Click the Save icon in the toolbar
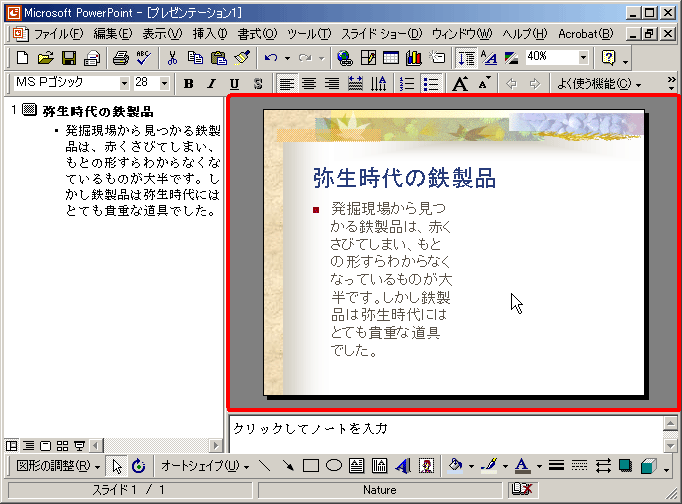The image size is (682, 504). pyautogui.click(x=69, y=58)
